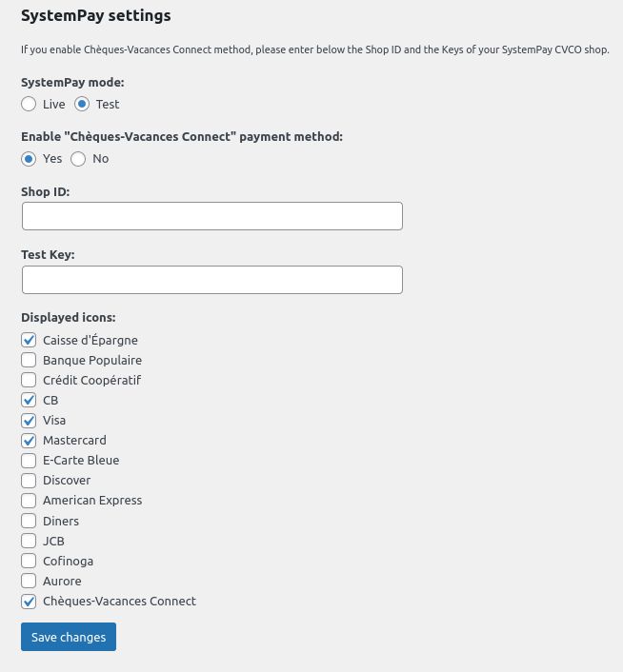Check the E-Carte Bleue option
The height and width of the screenshot is (672, 623).
(x=29, y=461)
